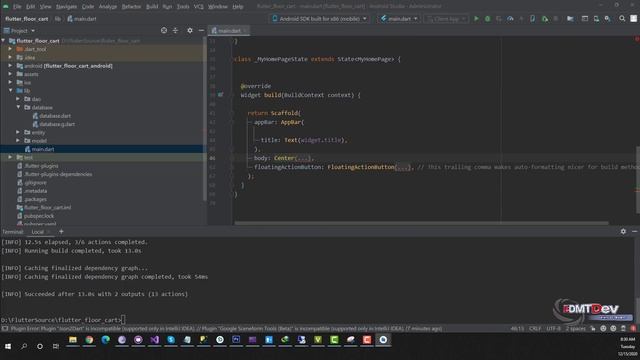This screenshot has width=640, height=360.
Task: Hide the Terminal panel with minus icon
Action: click(635, 231)
